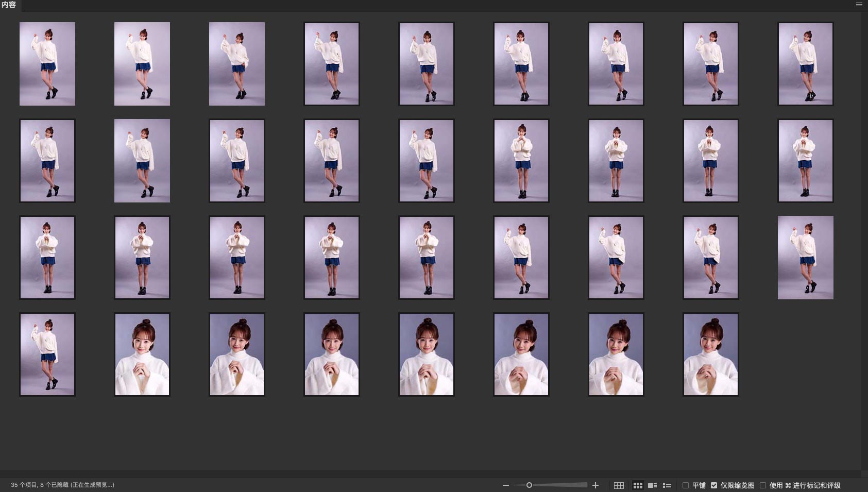This screenshot has width=868, height=492.
Task: Switch to details view
Action: (x=652, y=485)
